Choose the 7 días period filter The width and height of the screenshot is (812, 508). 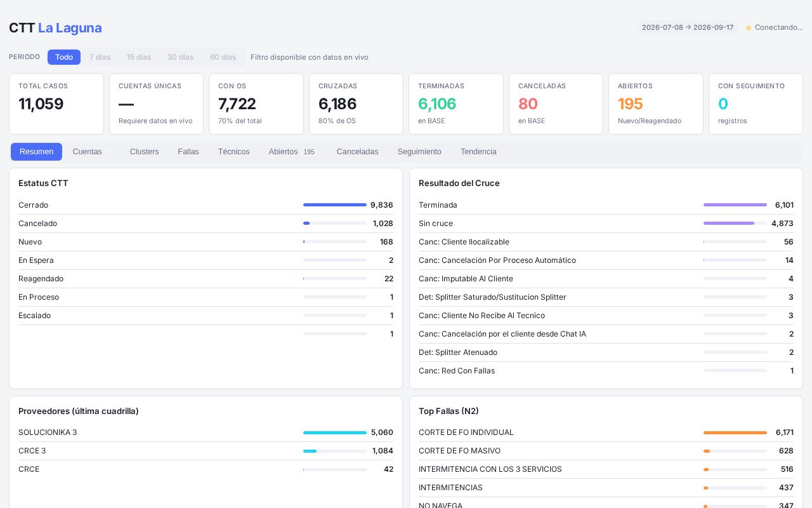[100, 57]
